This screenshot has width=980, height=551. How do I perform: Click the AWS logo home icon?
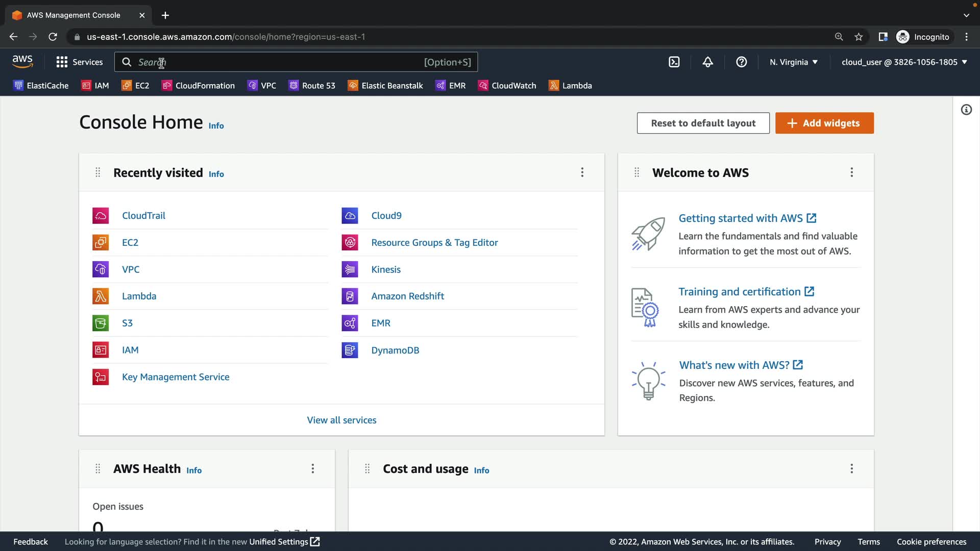pos(22,62)
